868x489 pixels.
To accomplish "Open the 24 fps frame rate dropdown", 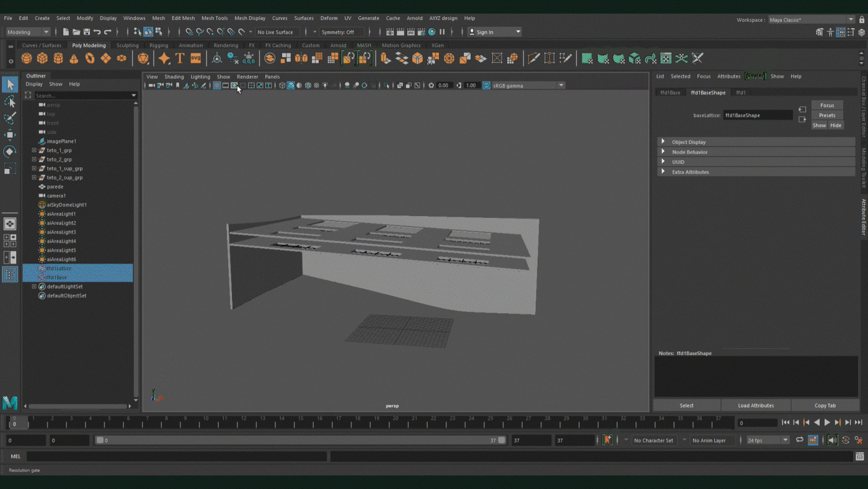I will point(768,440).
